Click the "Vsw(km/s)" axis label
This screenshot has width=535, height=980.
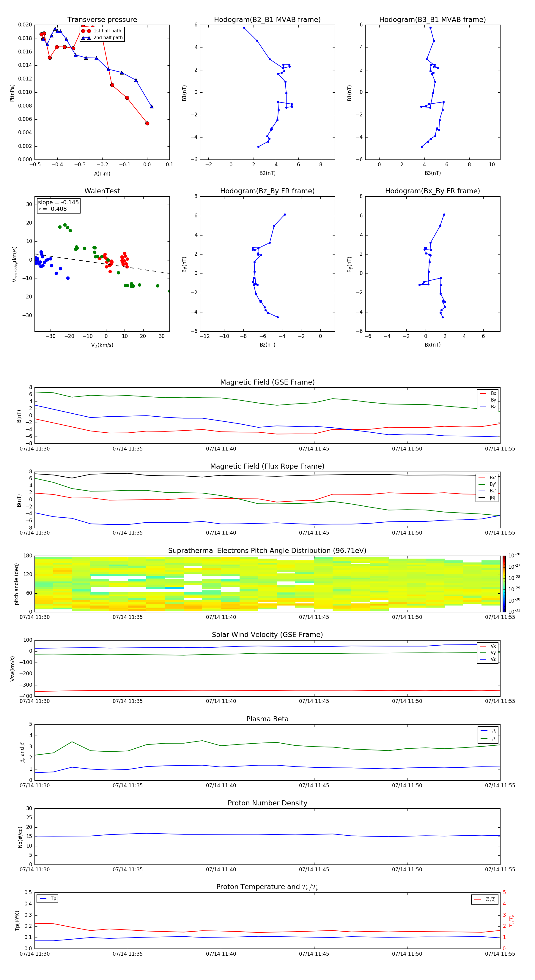[x=12, y=668]
